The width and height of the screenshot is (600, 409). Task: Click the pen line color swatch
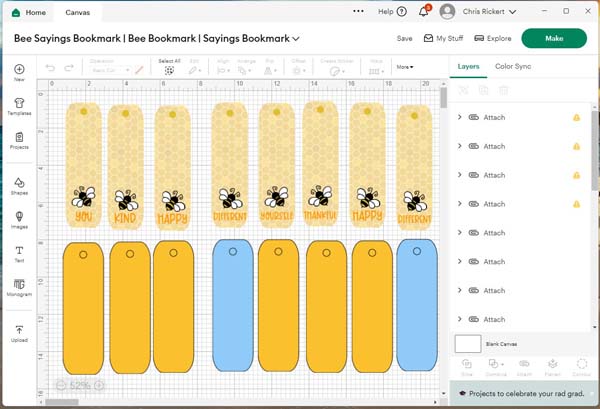(x=139, y=70)
